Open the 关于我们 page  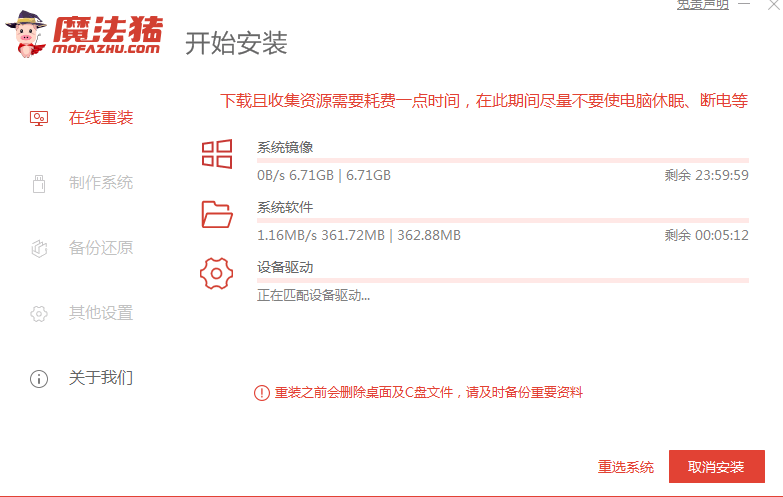coord(100,378)
